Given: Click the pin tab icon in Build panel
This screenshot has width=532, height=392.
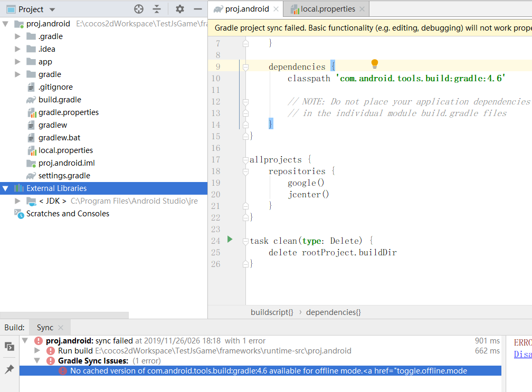Looking at the screenshot, I should pos(9,369).
